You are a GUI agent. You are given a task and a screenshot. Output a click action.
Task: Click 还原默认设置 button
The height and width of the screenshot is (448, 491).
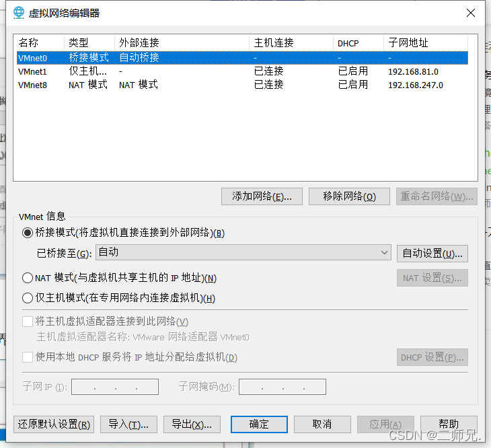point(54,424)
